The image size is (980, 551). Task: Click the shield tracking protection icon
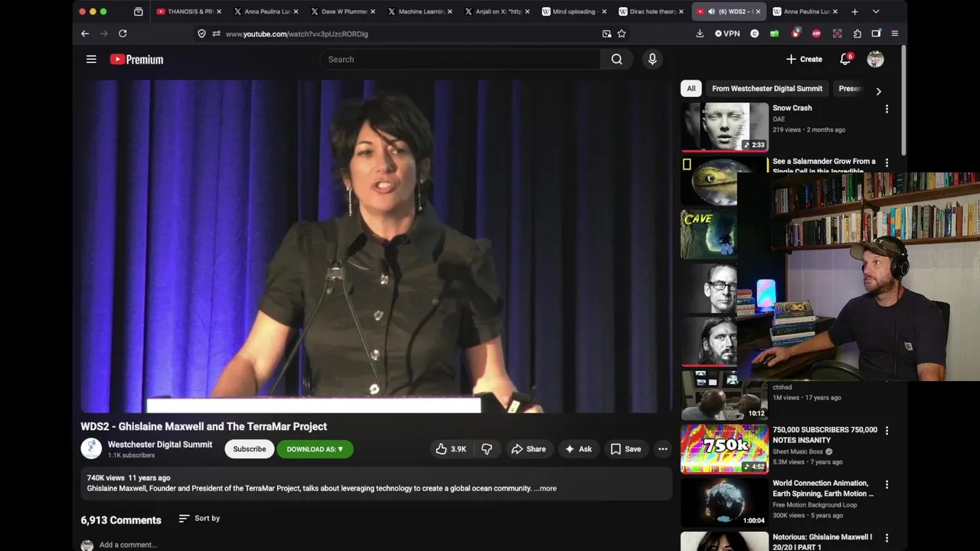point(201,34)
